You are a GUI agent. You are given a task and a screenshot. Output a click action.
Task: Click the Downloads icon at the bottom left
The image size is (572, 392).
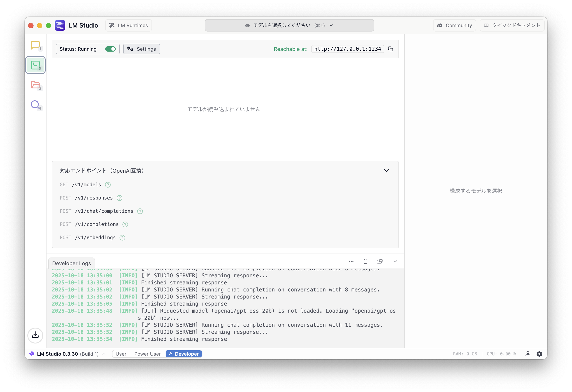click(35, 335)
